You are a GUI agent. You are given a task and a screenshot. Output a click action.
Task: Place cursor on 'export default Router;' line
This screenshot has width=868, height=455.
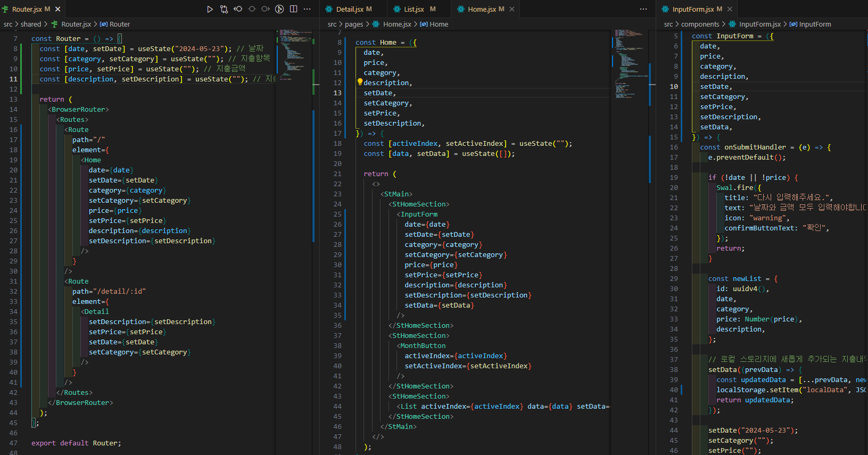coord(76,443)
